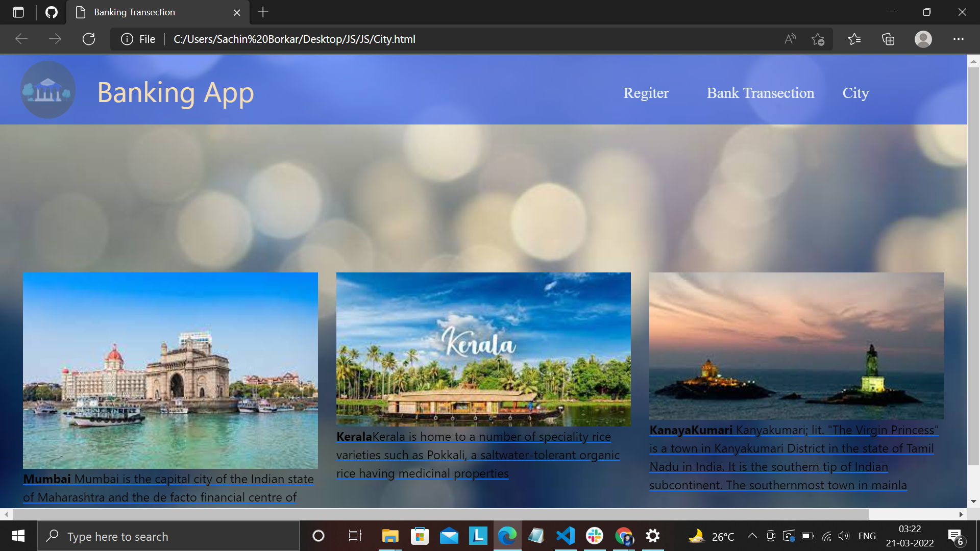Open the browser profile avatar
Viewport: 980px width, 551px height.
click(x=923, y=39)
